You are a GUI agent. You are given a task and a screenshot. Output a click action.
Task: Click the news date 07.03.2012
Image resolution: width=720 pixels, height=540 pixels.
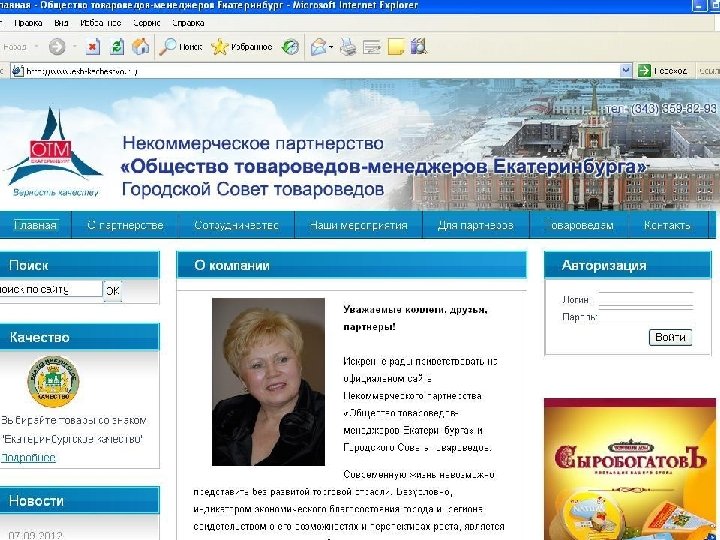pyautogui.click(x=35, y=535)
